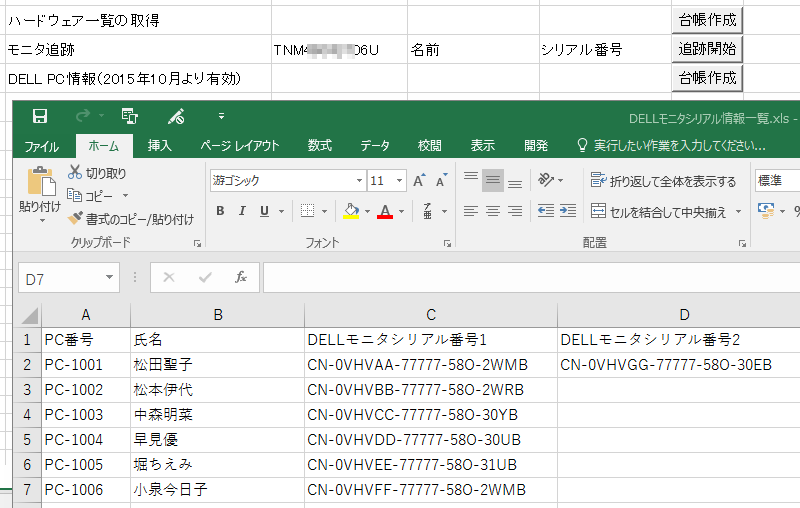This screenshot has width=800, height=508.
Task: Click 台帳作成 button for DELL PC情報
Action: pos(707,78)
